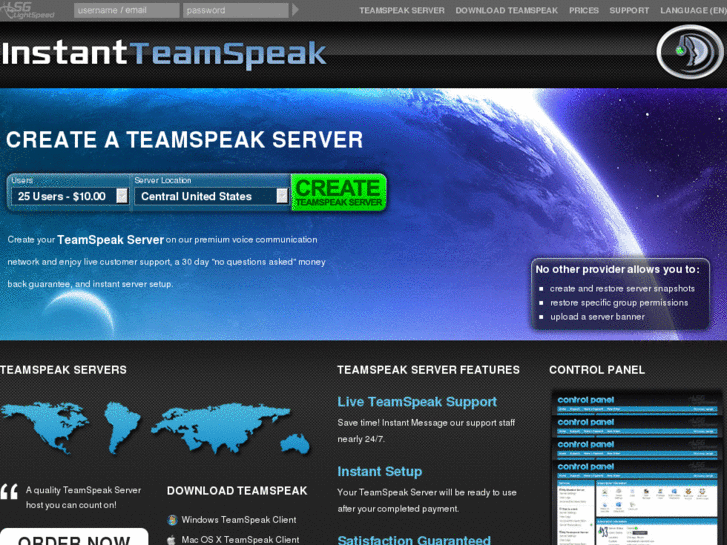Click the ORDER NOW button
727x545 pixels.
pyautogui.click(x=74, y=537)
